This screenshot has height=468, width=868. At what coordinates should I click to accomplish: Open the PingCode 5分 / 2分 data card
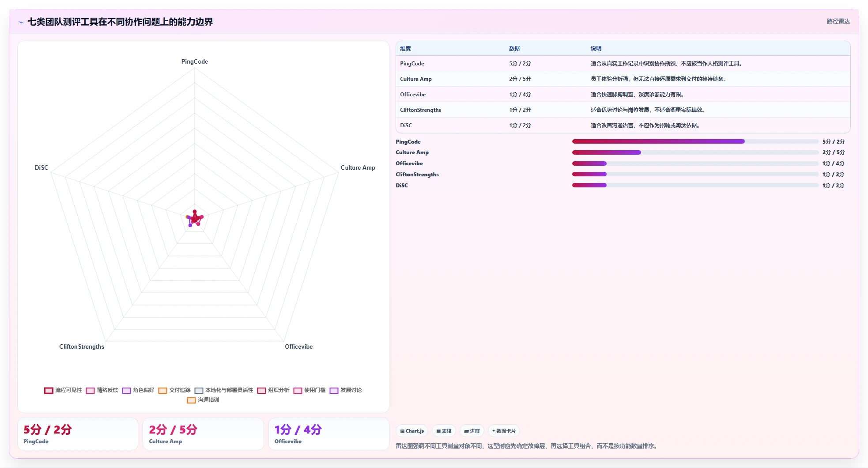pyautogui.click(x=78, y=434)
